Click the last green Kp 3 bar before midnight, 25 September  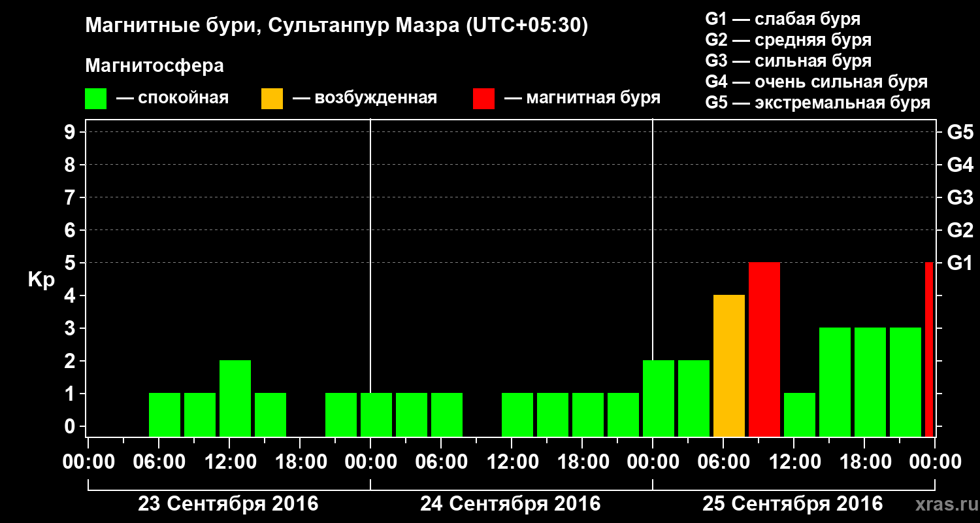tap(906, 382)
